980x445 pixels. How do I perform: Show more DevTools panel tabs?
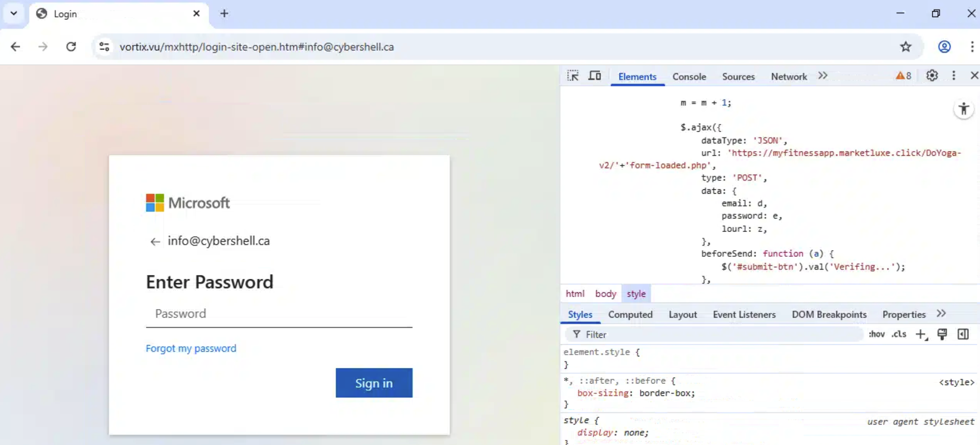click(823, 76)
